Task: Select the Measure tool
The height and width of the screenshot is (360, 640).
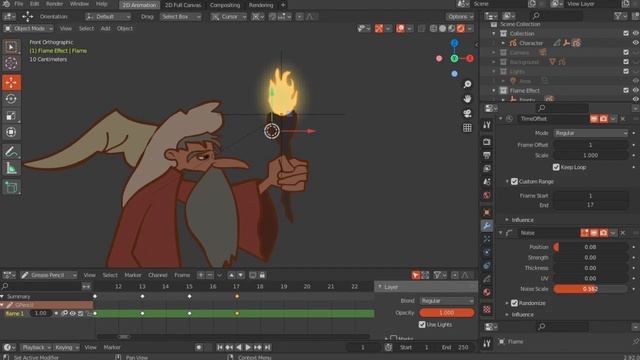Action: (11, 168)
